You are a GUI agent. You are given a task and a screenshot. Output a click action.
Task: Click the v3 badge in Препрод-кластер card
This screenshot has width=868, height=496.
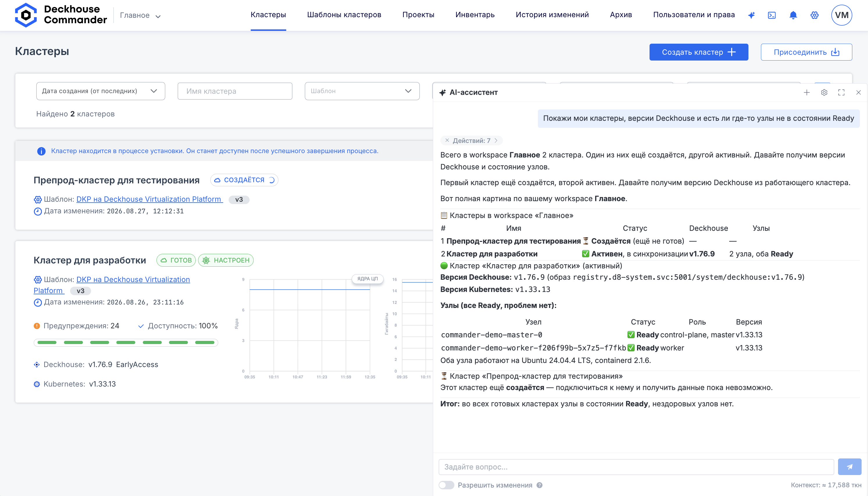pyautogui.click(x=239, y=199)
